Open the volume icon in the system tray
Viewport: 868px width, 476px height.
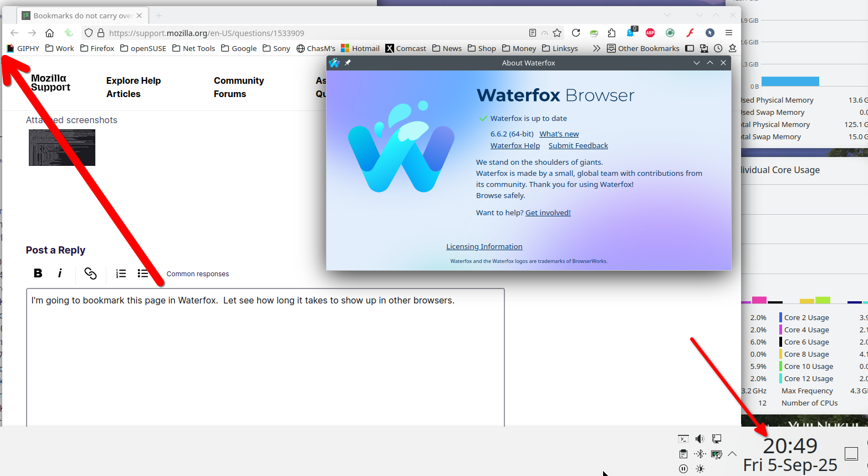700,439
